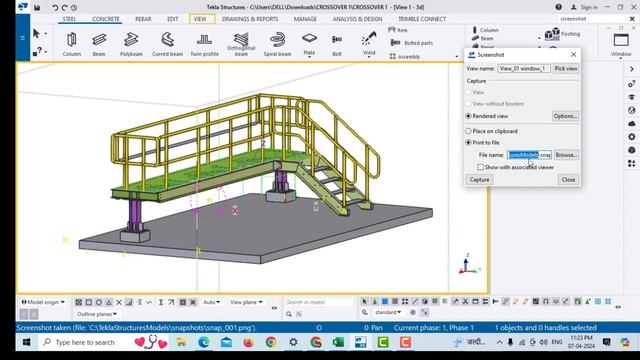
Task: Click the Options... button
Action: coord(565,116)
